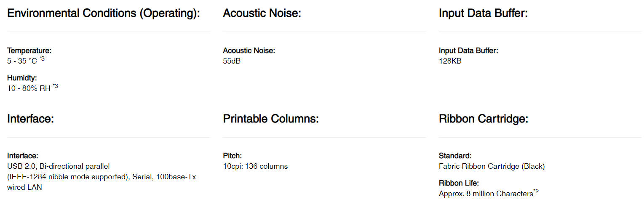Click the Temperature label
The image size is (644, 210).
click(x=29, y=51)
